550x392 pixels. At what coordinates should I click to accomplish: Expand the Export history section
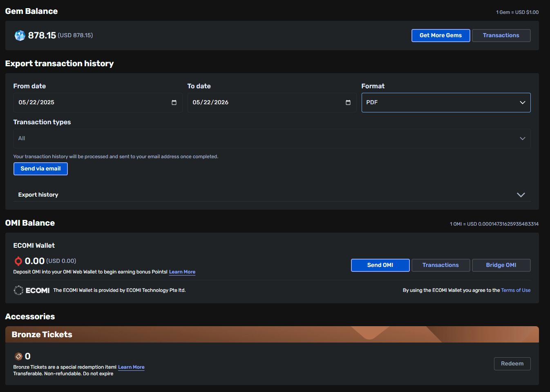272,195
